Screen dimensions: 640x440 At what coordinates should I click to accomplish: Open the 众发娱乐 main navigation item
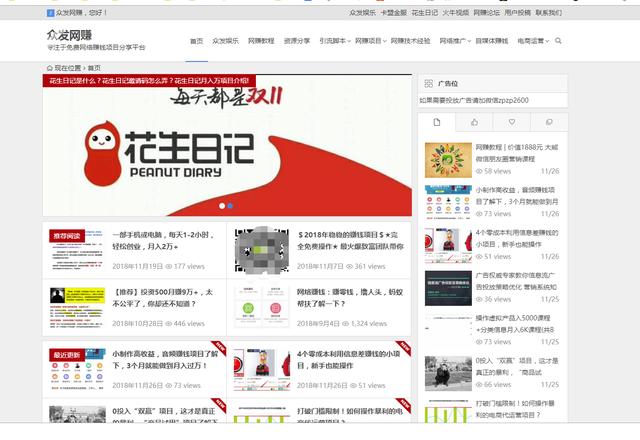pyautogui.click(x=225, y=41)
